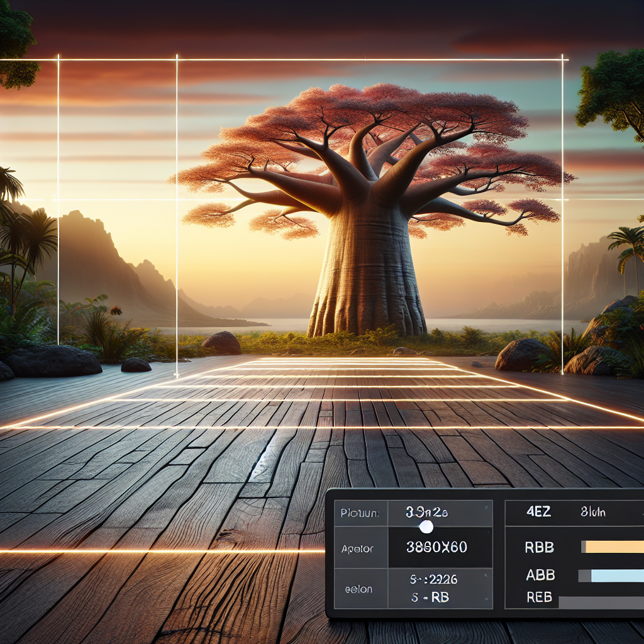Click the 3.9n2e value field
This screenshot has height=644, width=644.
point(440,513)
